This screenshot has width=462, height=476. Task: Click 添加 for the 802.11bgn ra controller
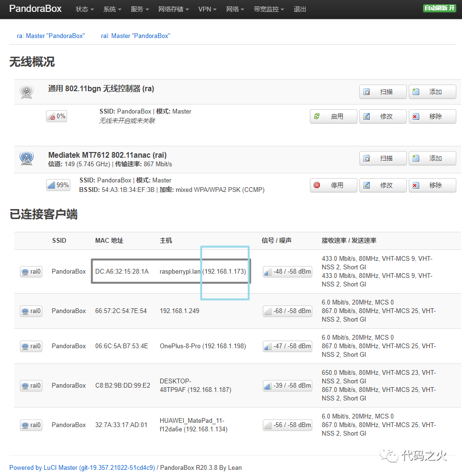[432, 92]
